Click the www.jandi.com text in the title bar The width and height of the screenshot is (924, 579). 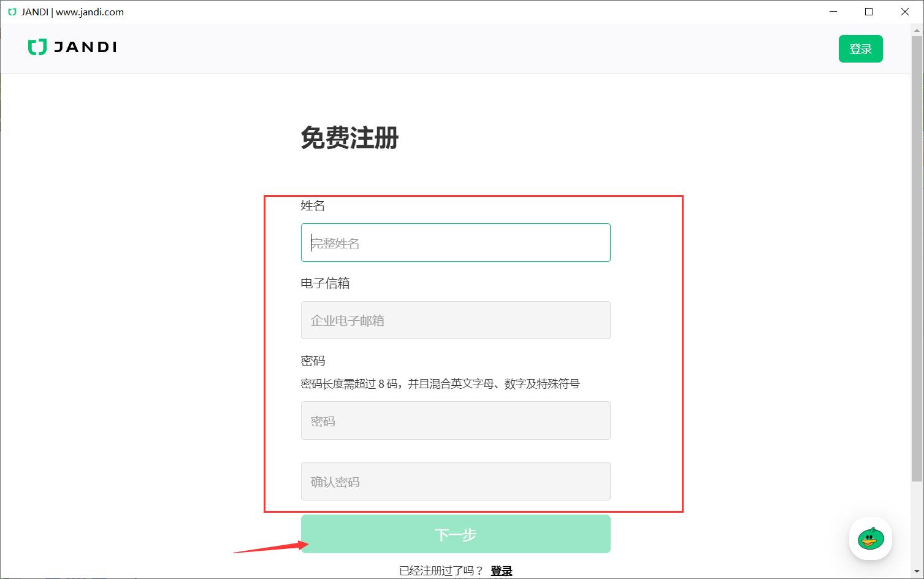click(89, 12)
